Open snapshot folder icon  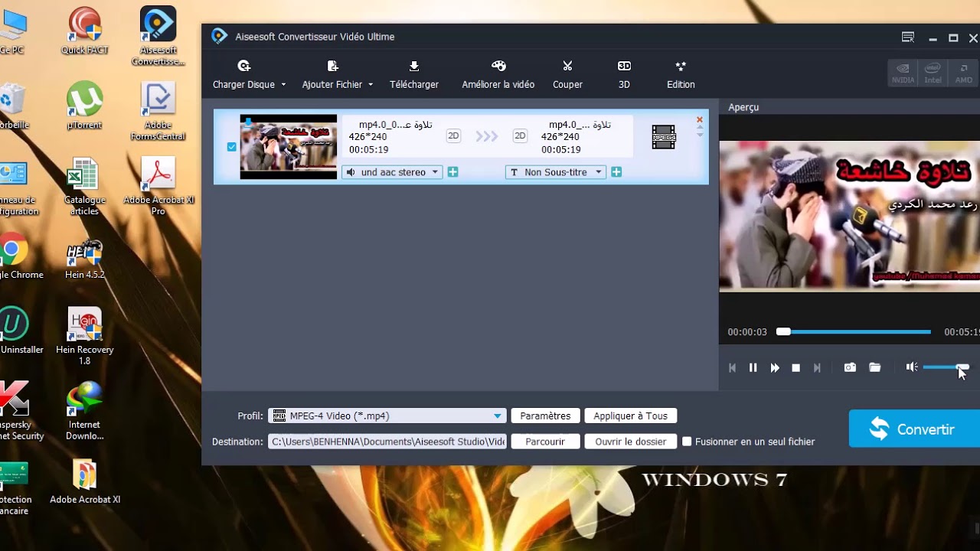875,368
